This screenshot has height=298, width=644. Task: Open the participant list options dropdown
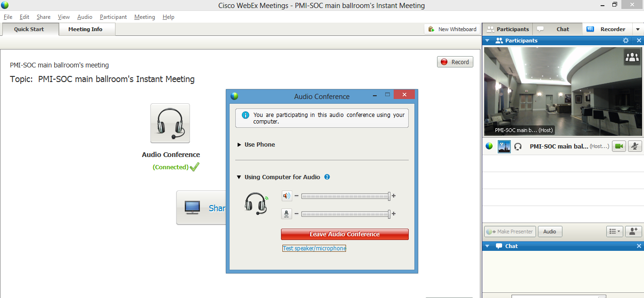click(x=614, y=232)
